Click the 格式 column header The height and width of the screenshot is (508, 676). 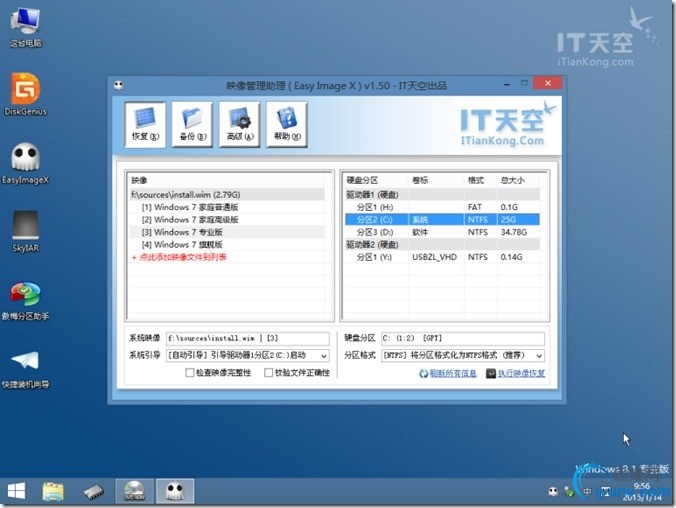pyautogui.click(x=481, y=181)
